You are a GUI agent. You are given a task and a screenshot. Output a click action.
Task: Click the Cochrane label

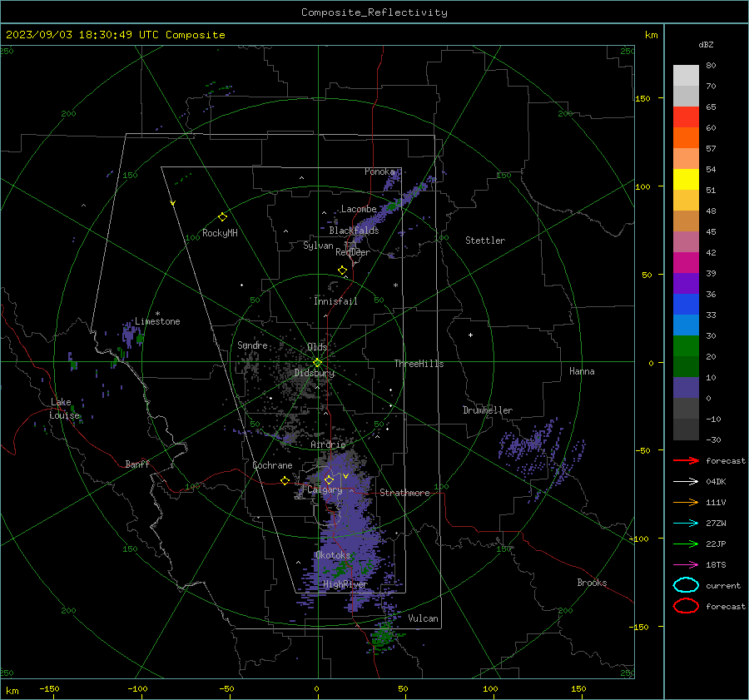point(272,465)
